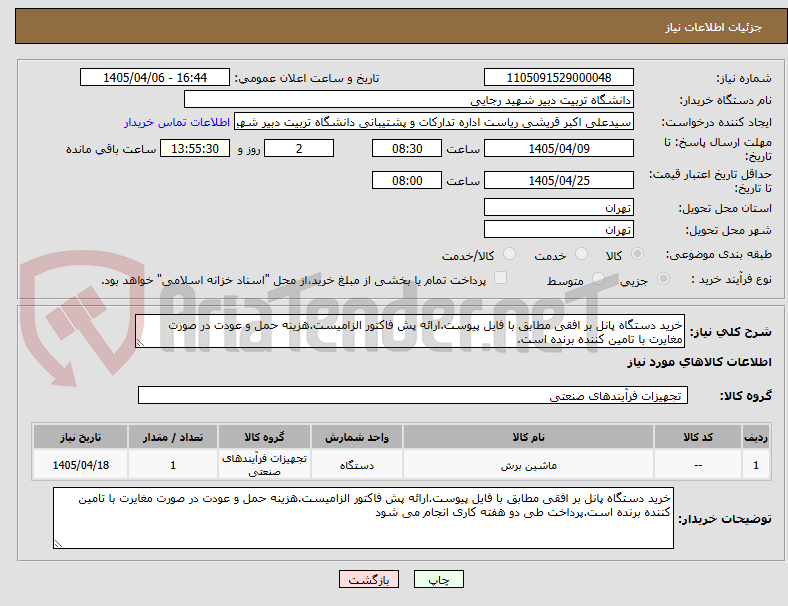Click the need date cell 1405/04/18
The image size is (788, 606).
pyautogui.click(x=80, y=465)
